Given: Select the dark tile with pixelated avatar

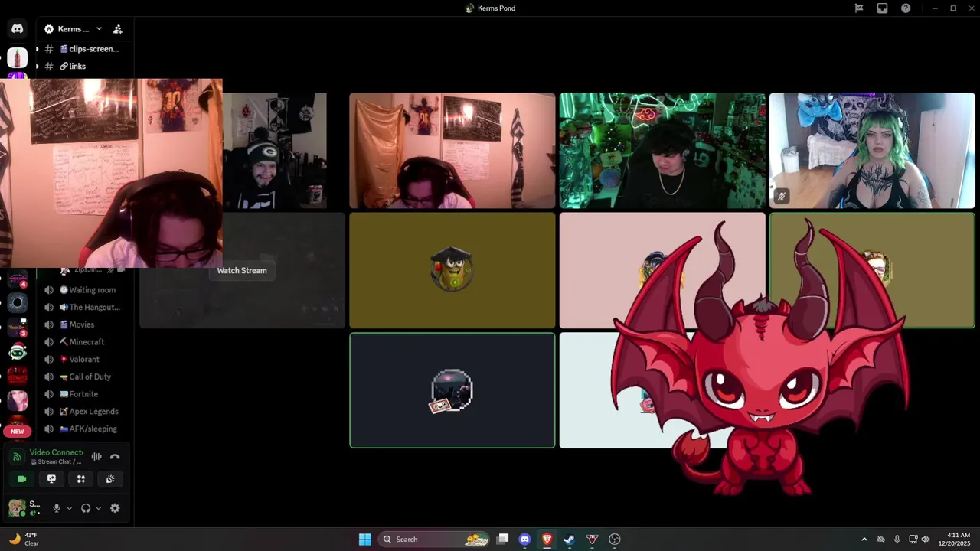Looking at the screenshot, I should (x=452, y=390).
